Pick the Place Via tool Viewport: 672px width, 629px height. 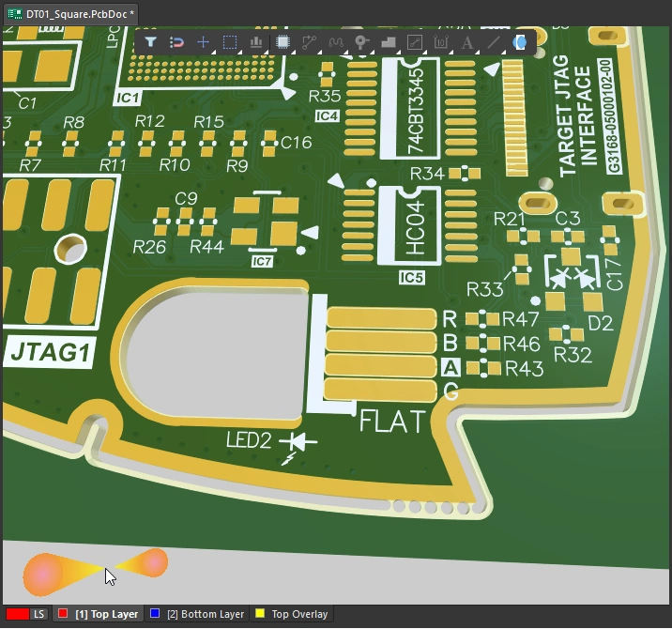[361, 42]
